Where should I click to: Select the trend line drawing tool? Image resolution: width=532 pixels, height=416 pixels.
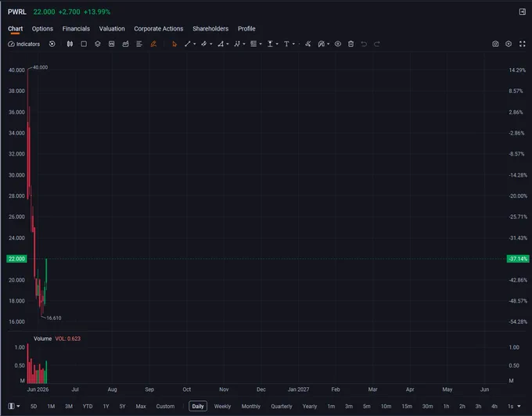click(x=187, y=44)
